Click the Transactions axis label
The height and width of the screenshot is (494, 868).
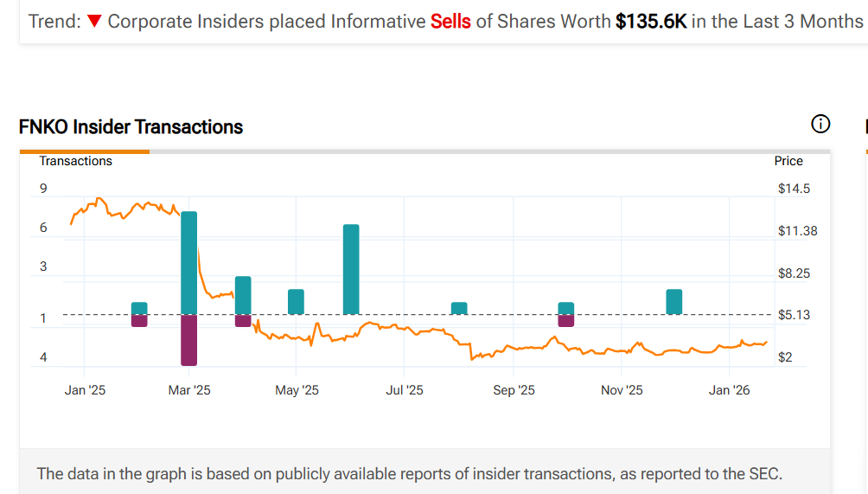[75, 161]
